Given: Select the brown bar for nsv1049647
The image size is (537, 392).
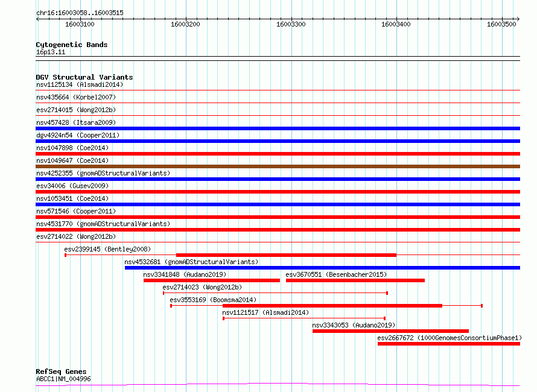Looking at the screenshot, I should pos(278,166).
